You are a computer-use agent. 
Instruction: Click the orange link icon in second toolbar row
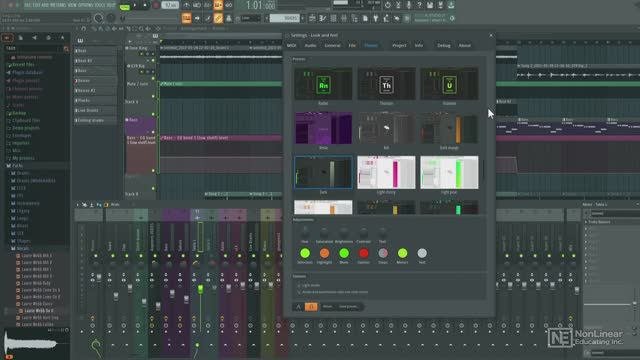(x=218, y=18)
